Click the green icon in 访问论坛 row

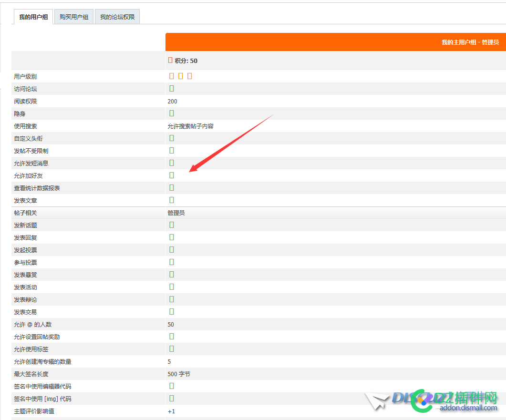pyautogui.click(x=172, y=89)
